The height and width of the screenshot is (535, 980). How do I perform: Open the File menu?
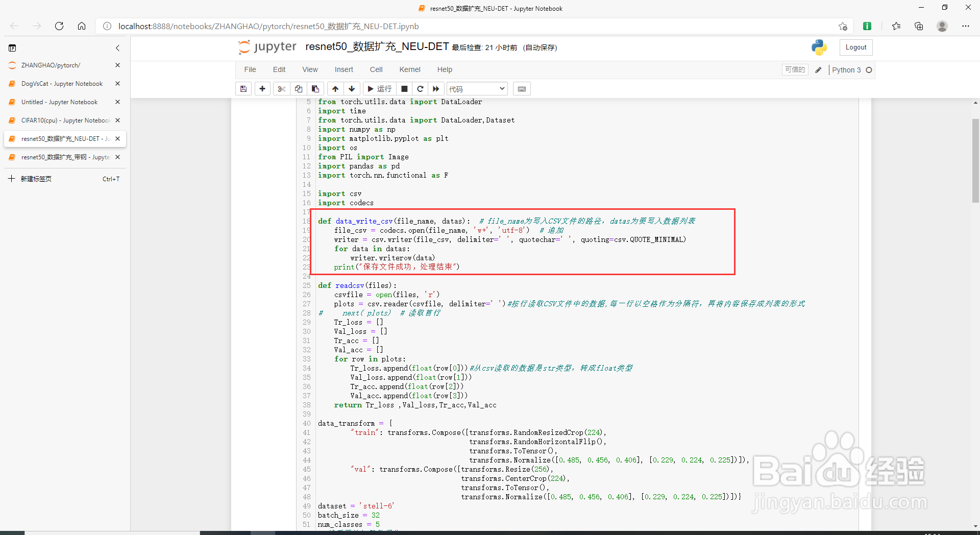tap(250, 70)
